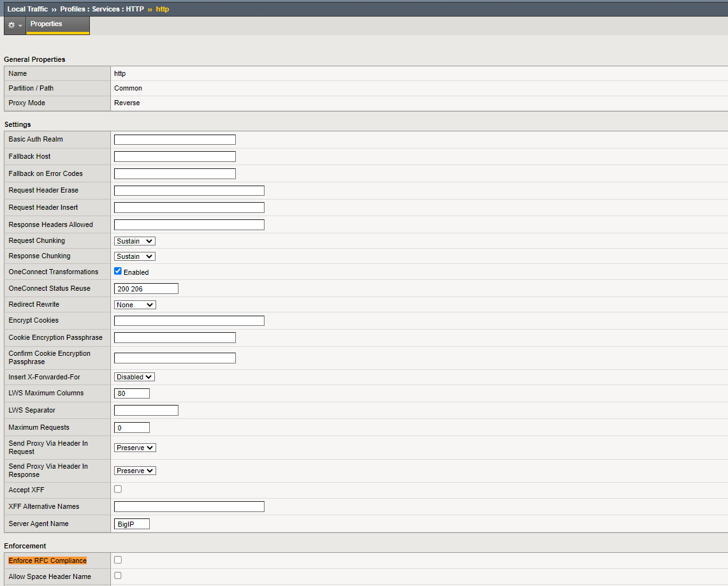Open the gear settings menu icon

point(14,25)
